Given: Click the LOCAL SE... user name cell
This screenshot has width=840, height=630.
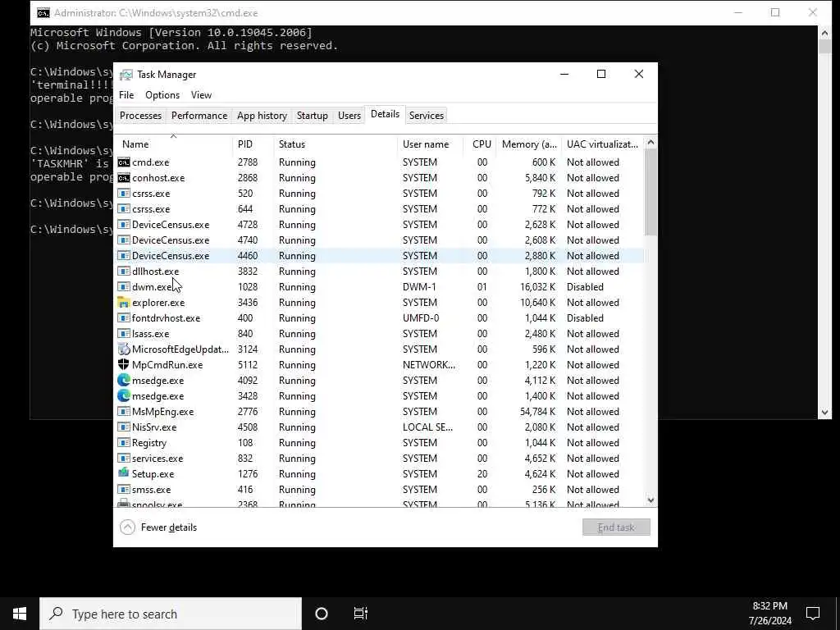Looking at the screenshot, I should click(427, 427).
